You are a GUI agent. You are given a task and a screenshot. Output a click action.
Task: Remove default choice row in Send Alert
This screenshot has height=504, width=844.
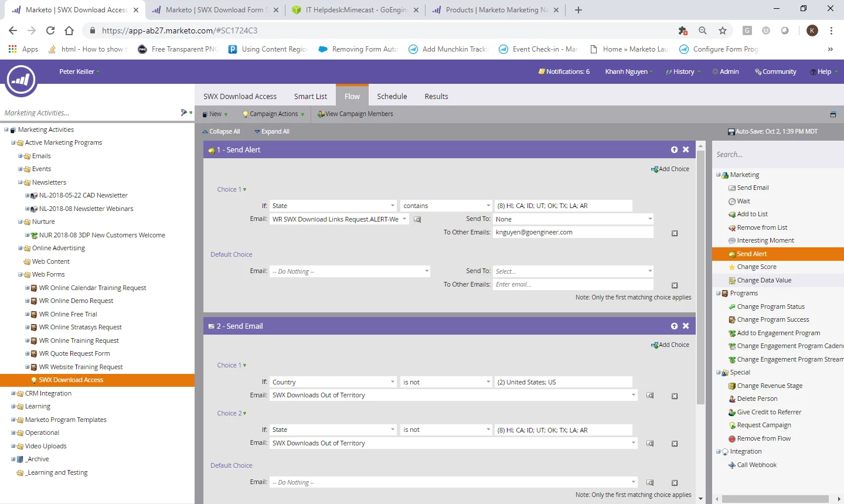[x=675, y=285]
